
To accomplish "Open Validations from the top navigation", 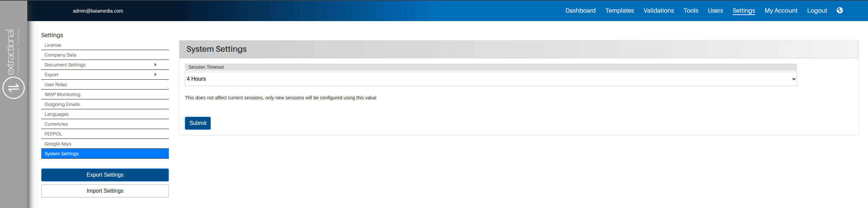I will (658, 11).
